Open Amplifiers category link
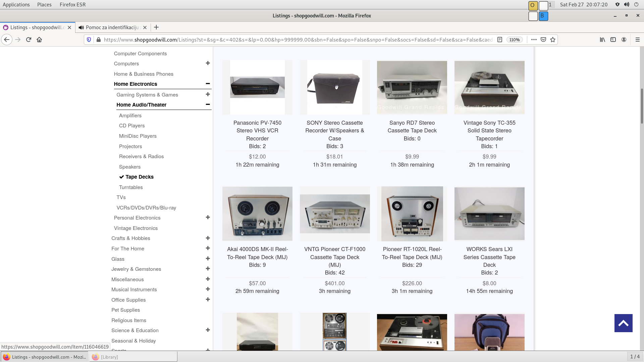Viewport: 644px width, 362px height. pyautogui.click(x=130, y=116)
